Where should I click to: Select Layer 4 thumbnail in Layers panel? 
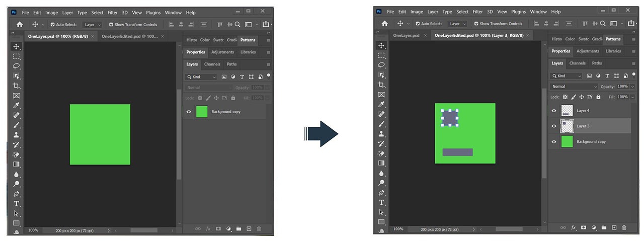[x=567, y=111]
